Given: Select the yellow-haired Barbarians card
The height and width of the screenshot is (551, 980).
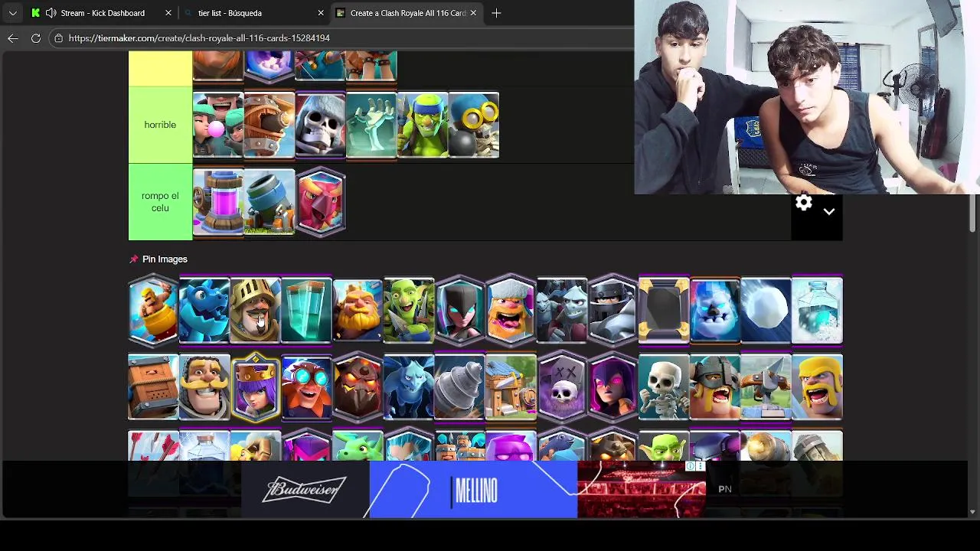Looking at the screenshot, I should coord(817,387).
